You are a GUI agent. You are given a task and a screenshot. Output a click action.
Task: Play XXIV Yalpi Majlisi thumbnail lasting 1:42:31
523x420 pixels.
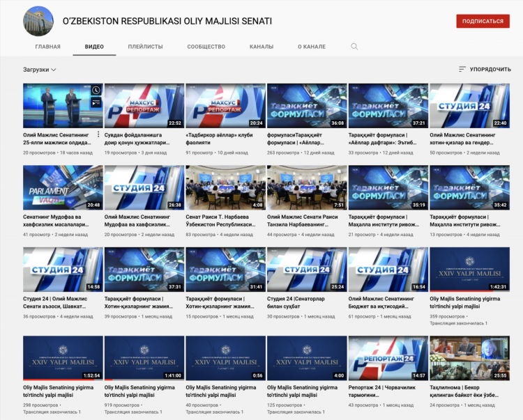(469, 270)
